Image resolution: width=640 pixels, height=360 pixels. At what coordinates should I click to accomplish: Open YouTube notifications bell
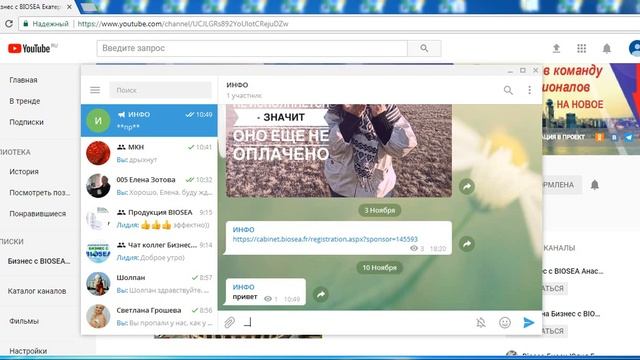pos(607,49)
